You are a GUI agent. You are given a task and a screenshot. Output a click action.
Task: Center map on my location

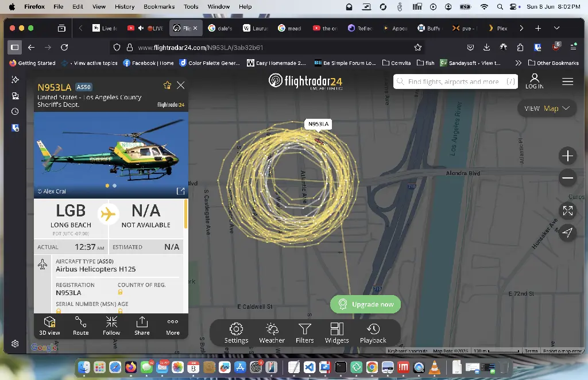(567, 232)
